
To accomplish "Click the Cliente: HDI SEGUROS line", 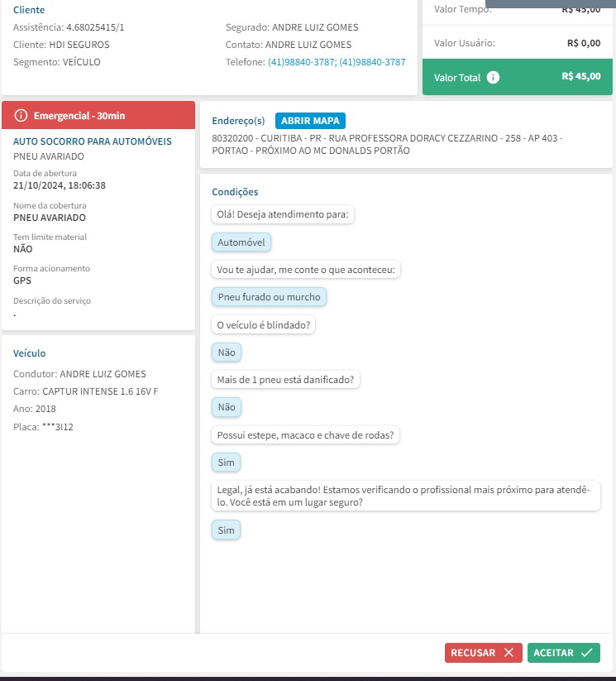I will coord(61,45).
